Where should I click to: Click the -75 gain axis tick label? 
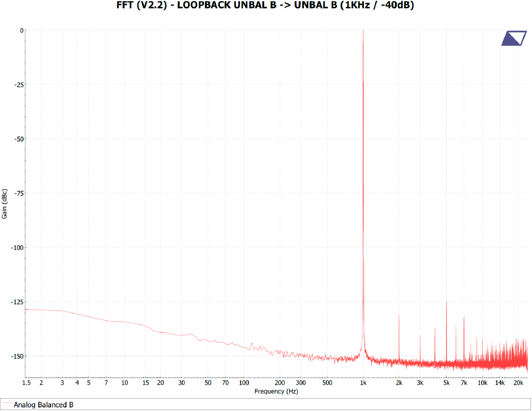click(19, 193)
